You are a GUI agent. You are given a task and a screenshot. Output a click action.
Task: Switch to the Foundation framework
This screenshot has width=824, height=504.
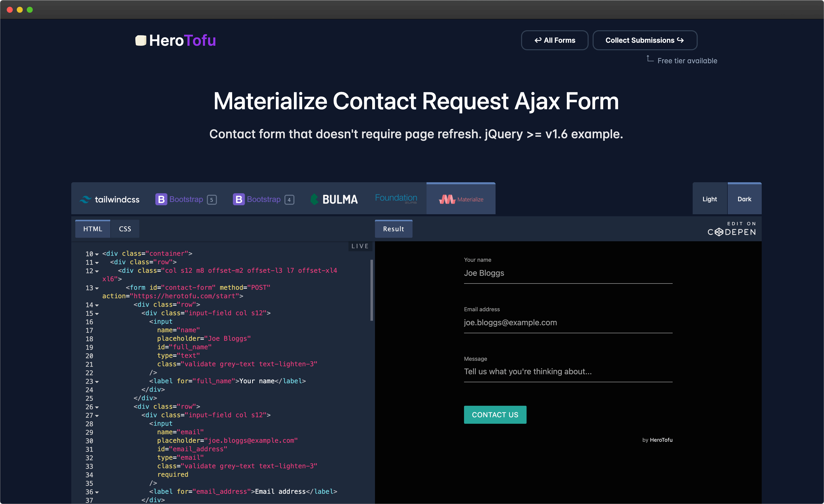pyautogui.click(x=396, y=198)
